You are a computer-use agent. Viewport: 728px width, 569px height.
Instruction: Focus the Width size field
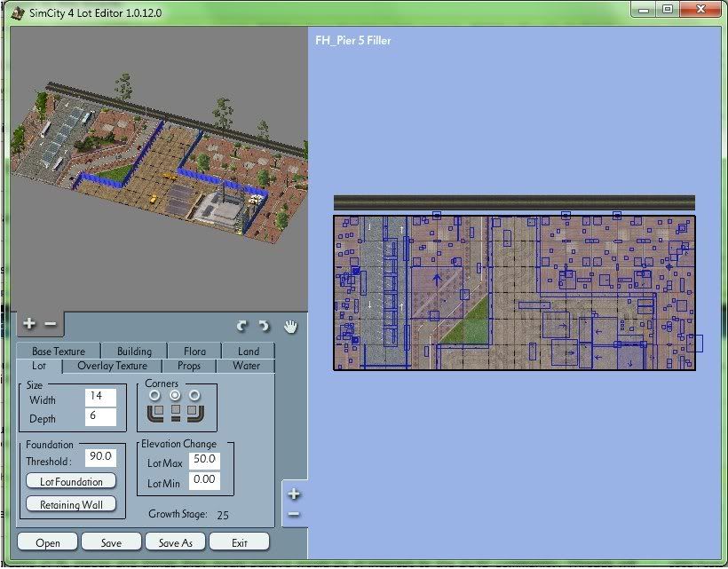(100, 398)
